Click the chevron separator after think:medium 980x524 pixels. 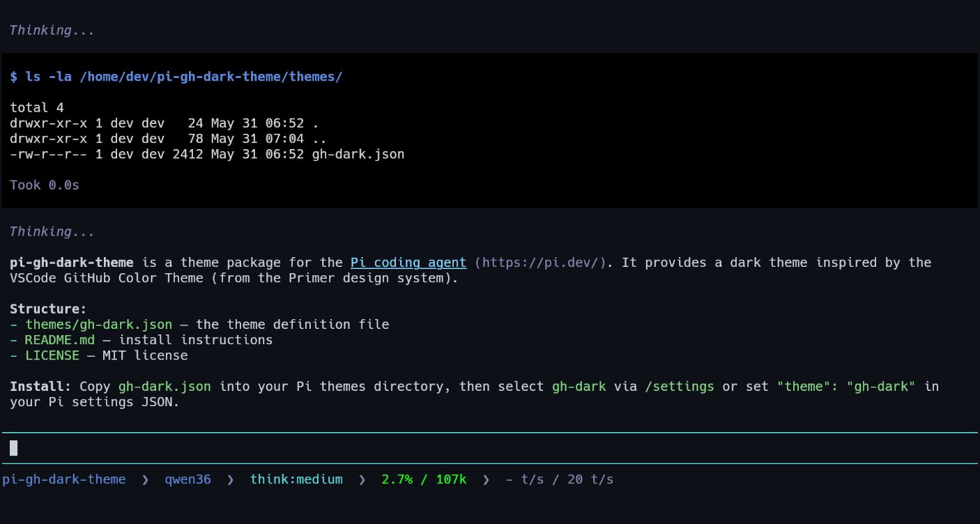(x=362, y=479)
